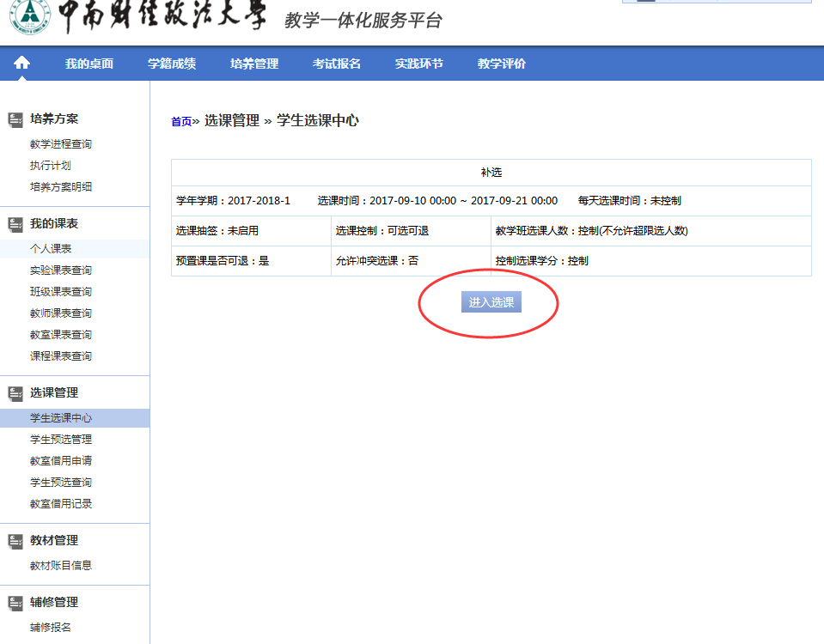
Task: Open 个人课表 in the sidebar
Action: pyautogui.click(x=51, y=249)
